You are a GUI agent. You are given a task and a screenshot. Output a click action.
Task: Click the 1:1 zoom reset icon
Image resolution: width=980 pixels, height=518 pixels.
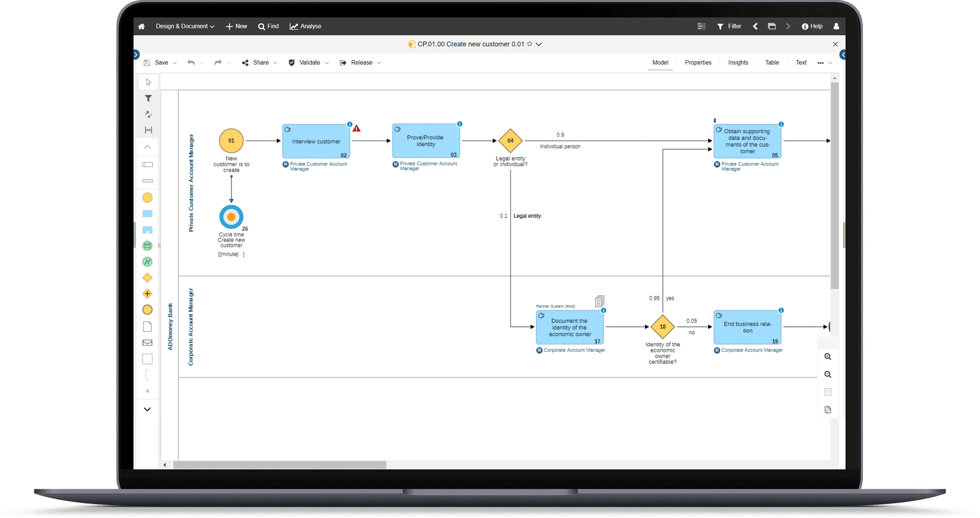coord(828,391)
